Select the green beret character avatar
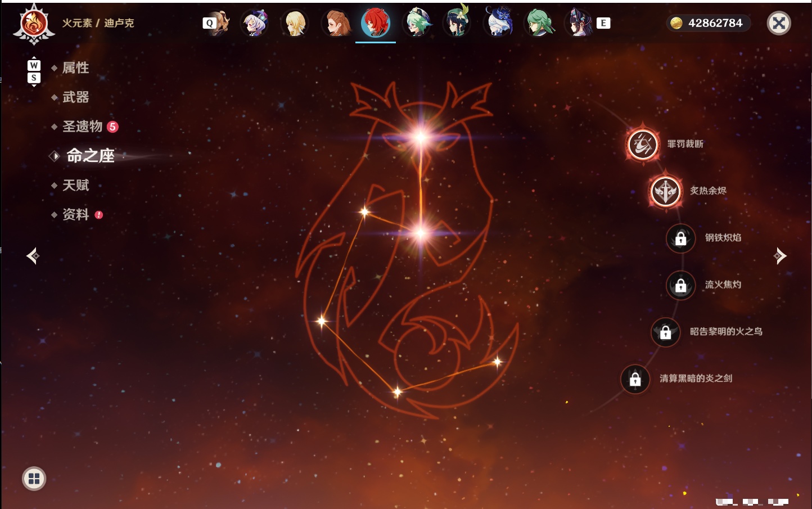Screen dimensions: 812x509 coord(457,24)
